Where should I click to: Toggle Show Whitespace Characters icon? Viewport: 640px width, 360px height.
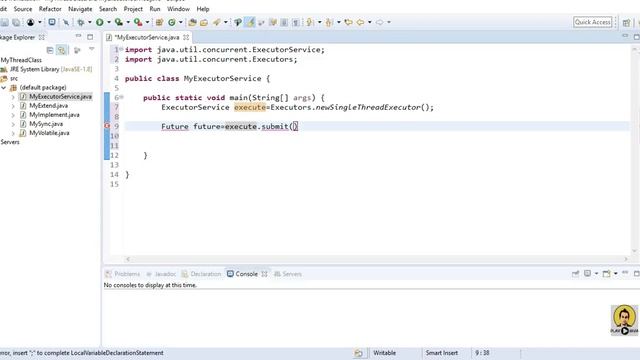coord(296,22)
